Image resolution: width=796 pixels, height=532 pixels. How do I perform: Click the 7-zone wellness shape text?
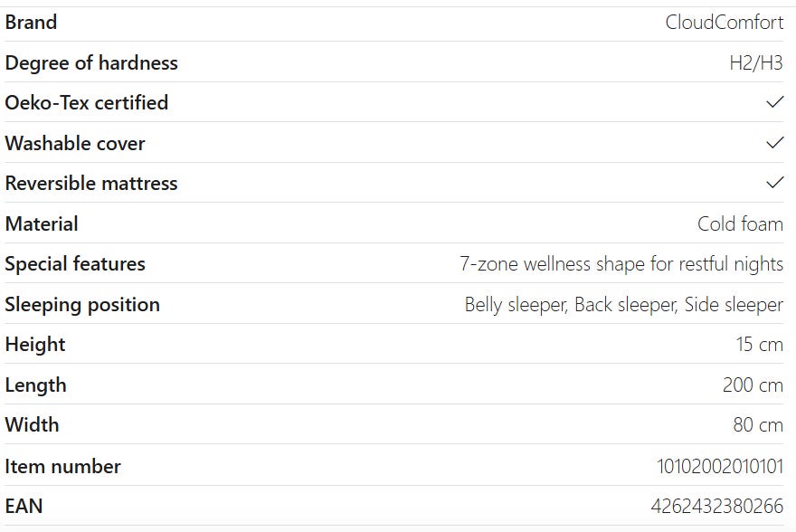click(x=621, y=264)
